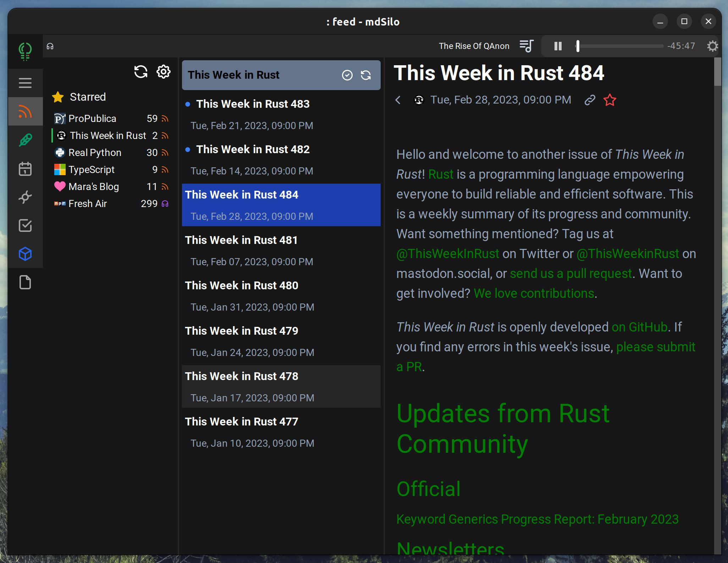Select the Fresh Air podcast channel
The height and width of the screenshot is (563, 728).
click(88, 204)
